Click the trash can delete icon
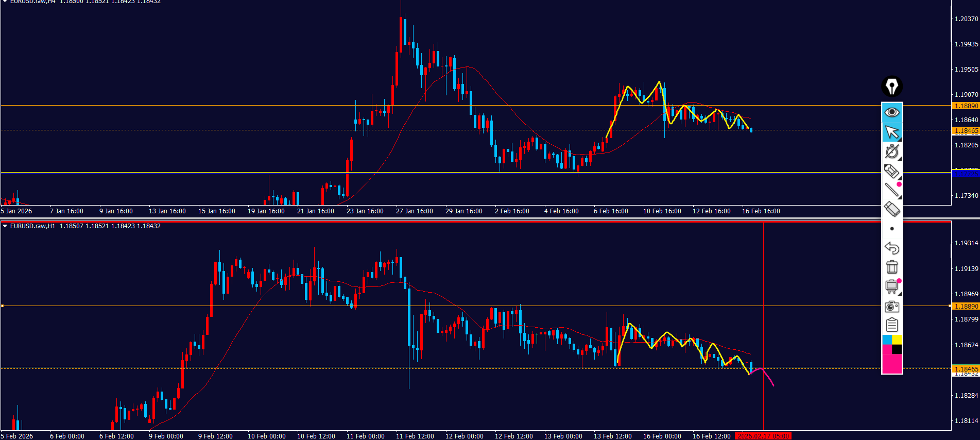 [x=891, y=267]
